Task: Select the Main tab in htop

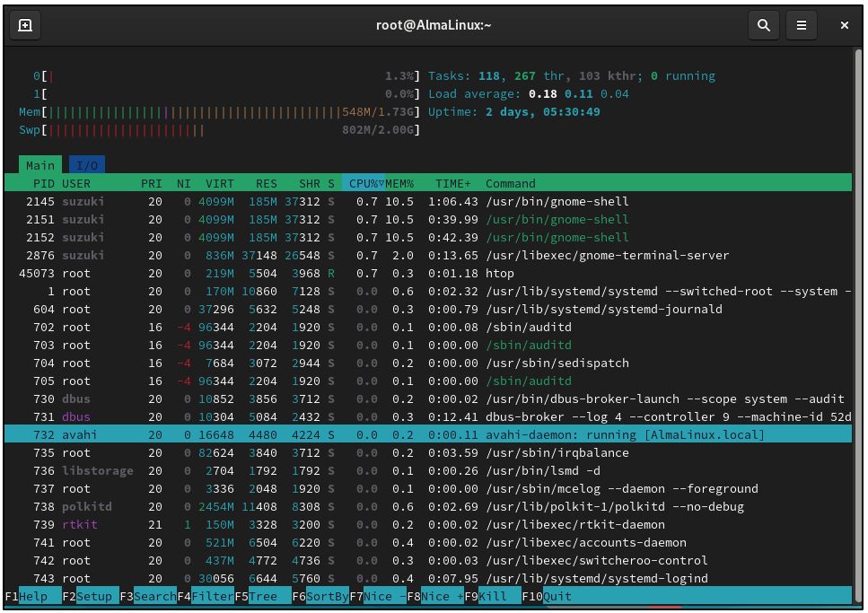Action: click(39, 165)
